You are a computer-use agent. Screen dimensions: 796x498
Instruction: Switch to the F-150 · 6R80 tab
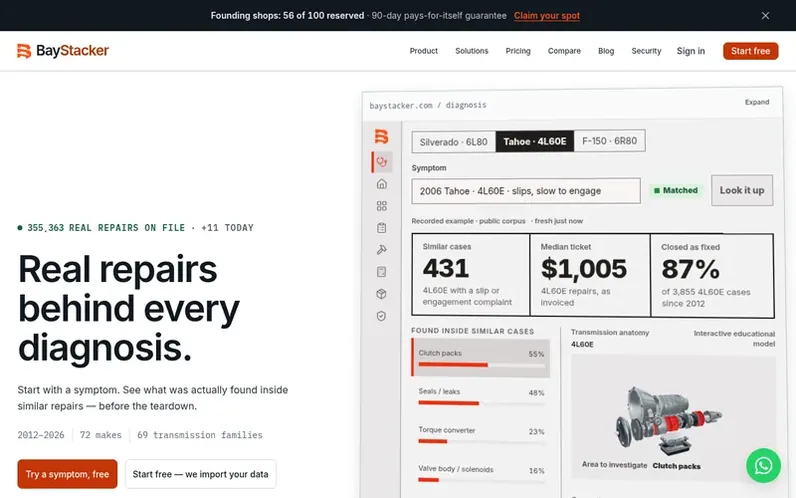609,141
